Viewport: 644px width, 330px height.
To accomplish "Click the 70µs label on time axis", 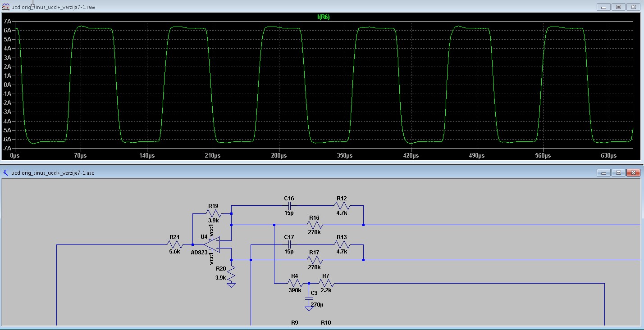I will (80, 155).
